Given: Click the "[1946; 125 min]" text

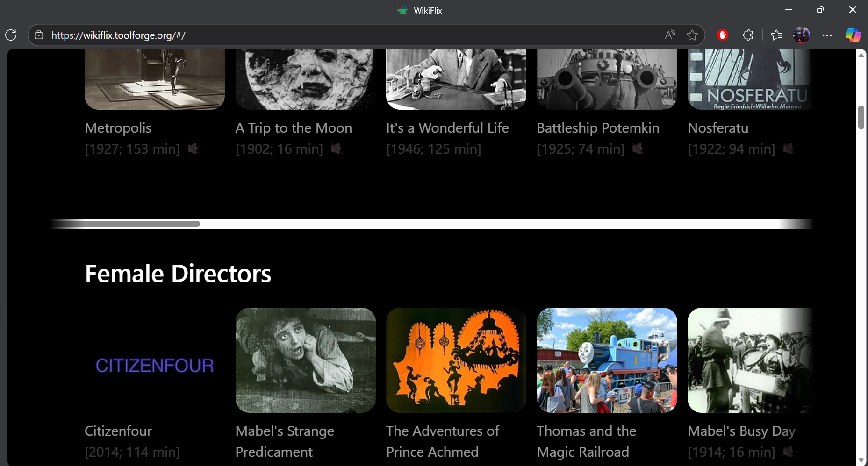Looking at the screenshot, I should pyautogui.click(x=434, y=149).
